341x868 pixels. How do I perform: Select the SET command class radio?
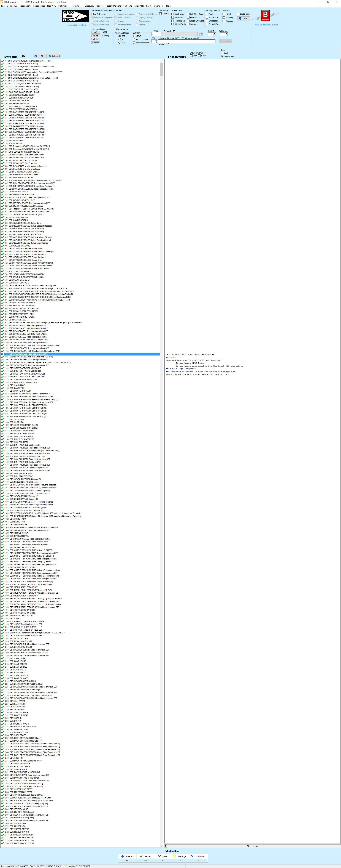(120, 39)
